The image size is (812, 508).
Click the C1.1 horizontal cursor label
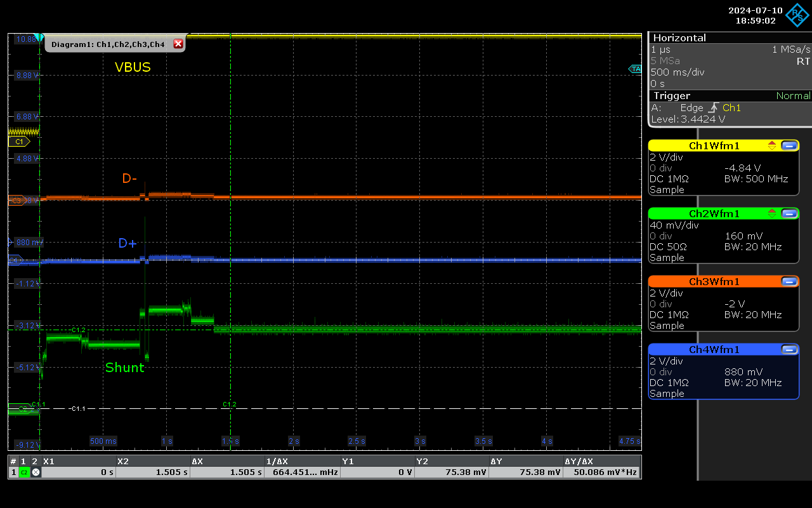tap(77, 408)
